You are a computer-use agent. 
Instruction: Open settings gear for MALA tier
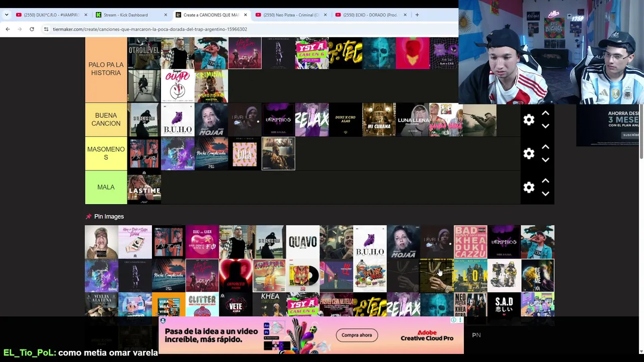click(529, 187)
